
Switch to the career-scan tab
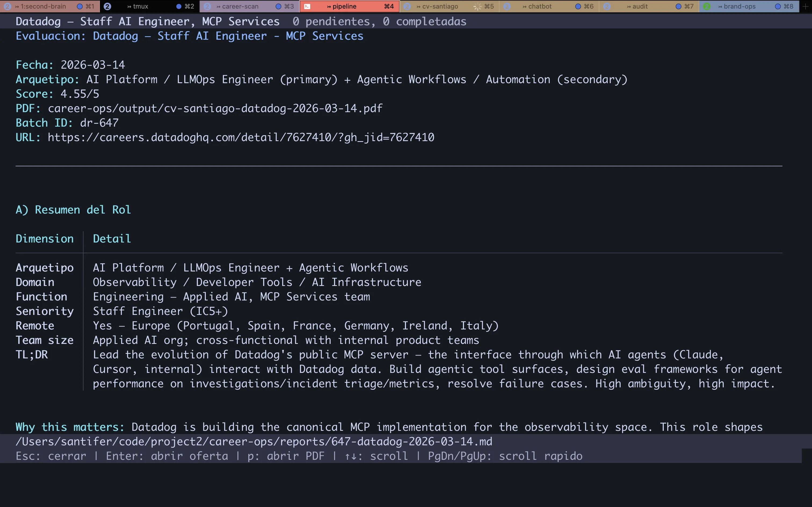(x=240, y=6)
